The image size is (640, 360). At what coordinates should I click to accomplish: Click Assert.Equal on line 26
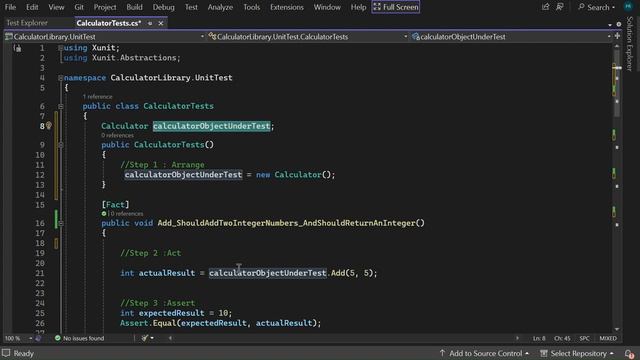148,323
